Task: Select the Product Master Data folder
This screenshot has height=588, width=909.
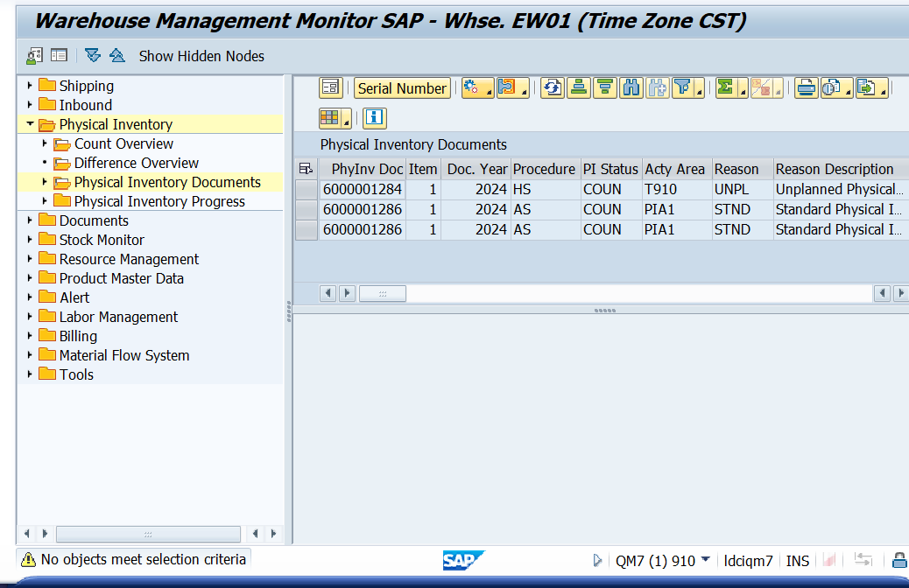Action: 121,278
